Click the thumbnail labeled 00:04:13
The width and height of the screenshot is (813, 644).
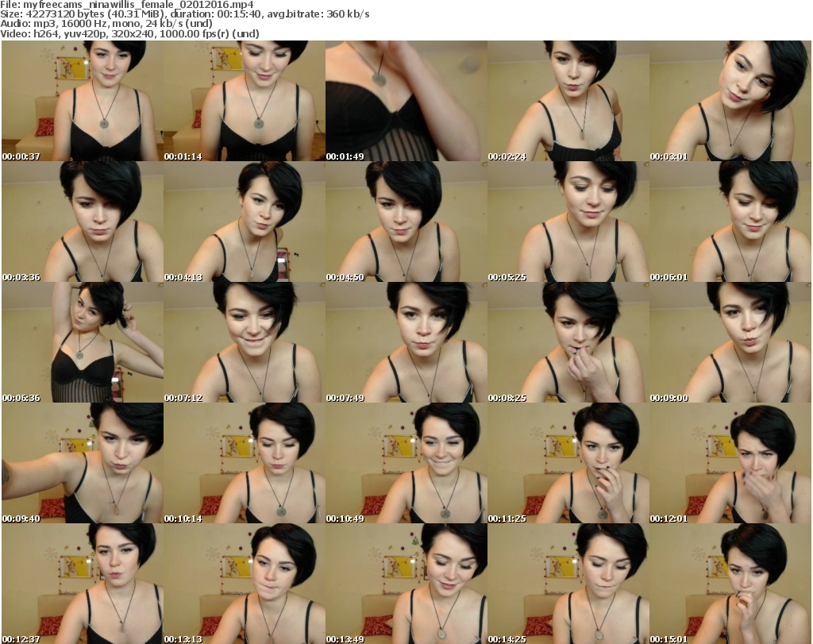[x=245, y=222]
